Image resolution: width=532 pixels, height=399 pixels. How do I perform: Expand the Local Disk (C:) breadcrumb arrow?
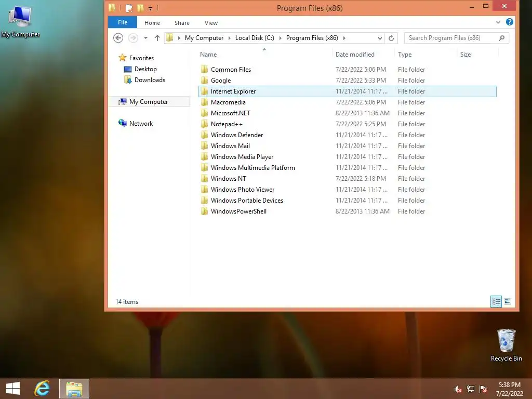tap(280, 38)
